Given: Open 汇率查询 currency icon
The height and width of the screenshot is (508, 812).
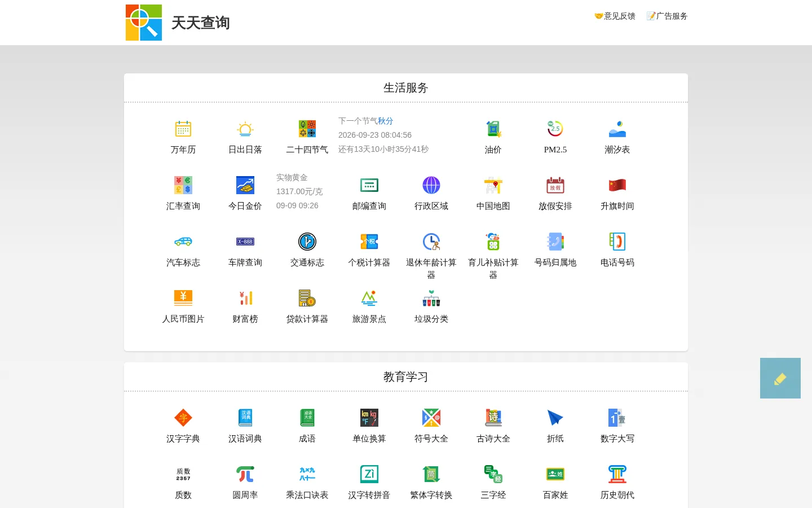Looking at the screenshot, I should (183, 185).
